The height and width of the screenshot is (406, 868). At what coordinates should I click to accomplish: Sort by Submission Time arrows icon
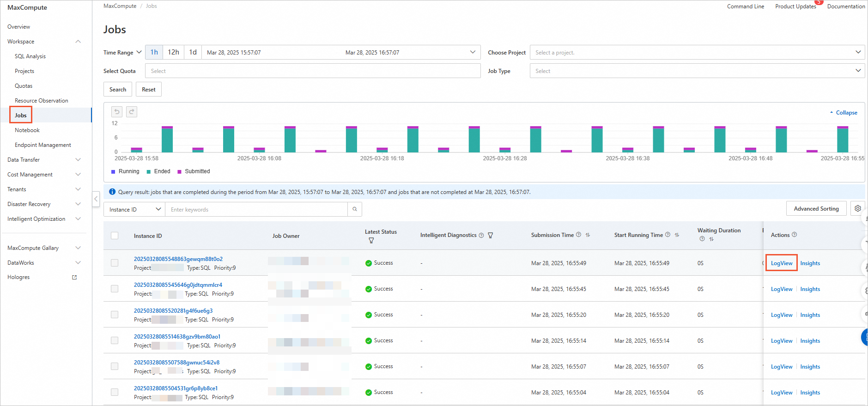[x=588, y=235]
